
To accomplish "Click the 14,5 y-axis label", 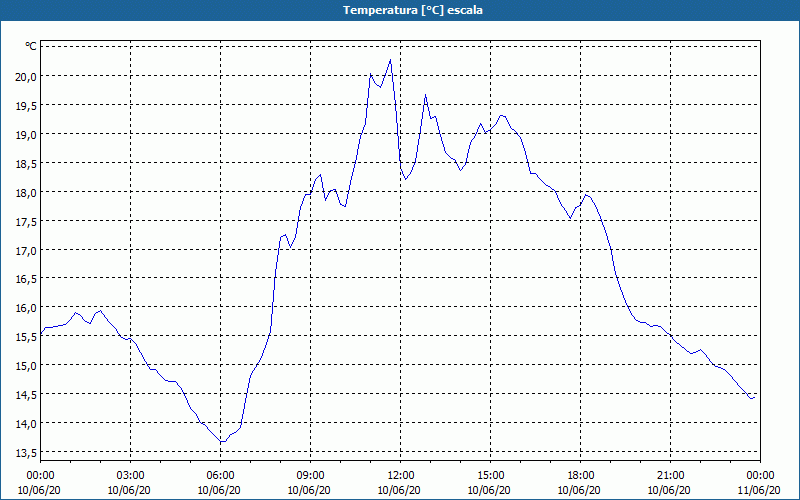I will [x=27, y=395].
